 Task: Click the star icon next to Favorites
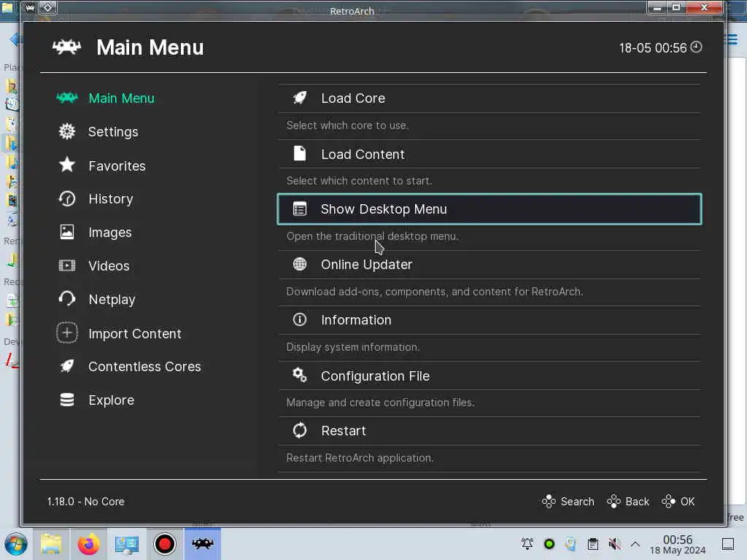tap(67, 165)
